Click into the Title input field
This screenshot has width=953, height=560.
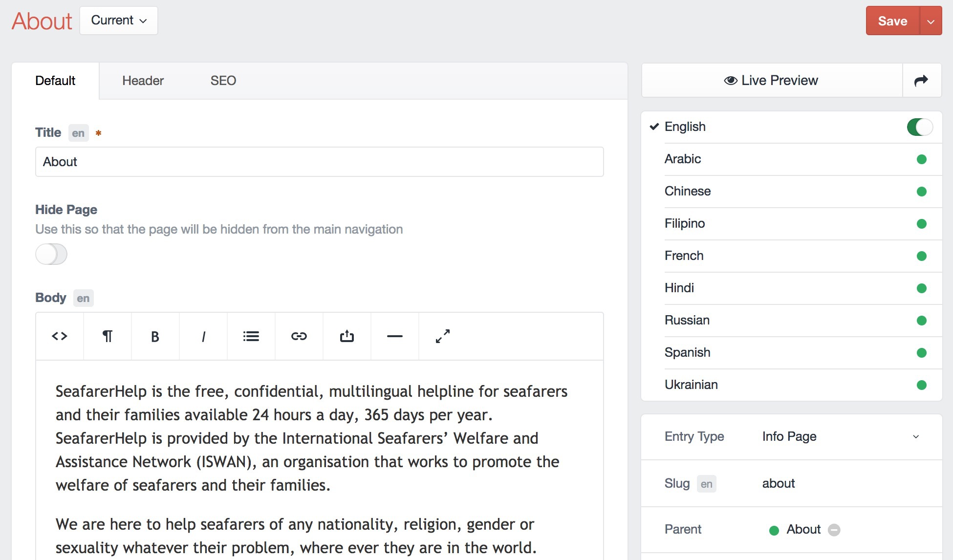[319, 162]
